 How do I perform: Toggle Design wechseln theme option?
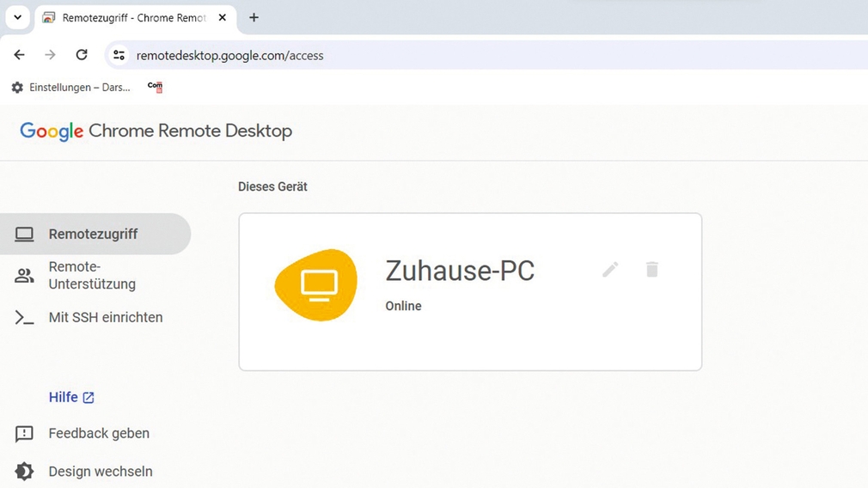click(x=101, y=472)
